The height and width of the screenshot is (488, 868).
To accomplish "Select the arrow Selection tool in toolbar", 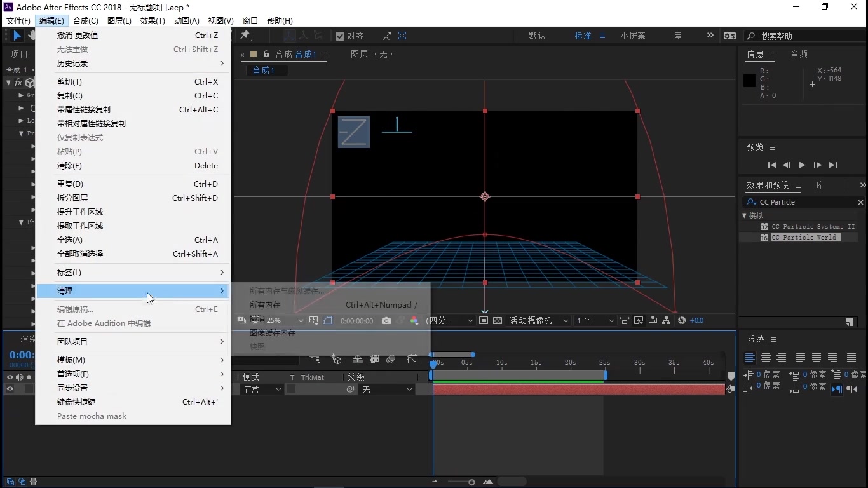I will pyautogui.click(x=17, y=36).
